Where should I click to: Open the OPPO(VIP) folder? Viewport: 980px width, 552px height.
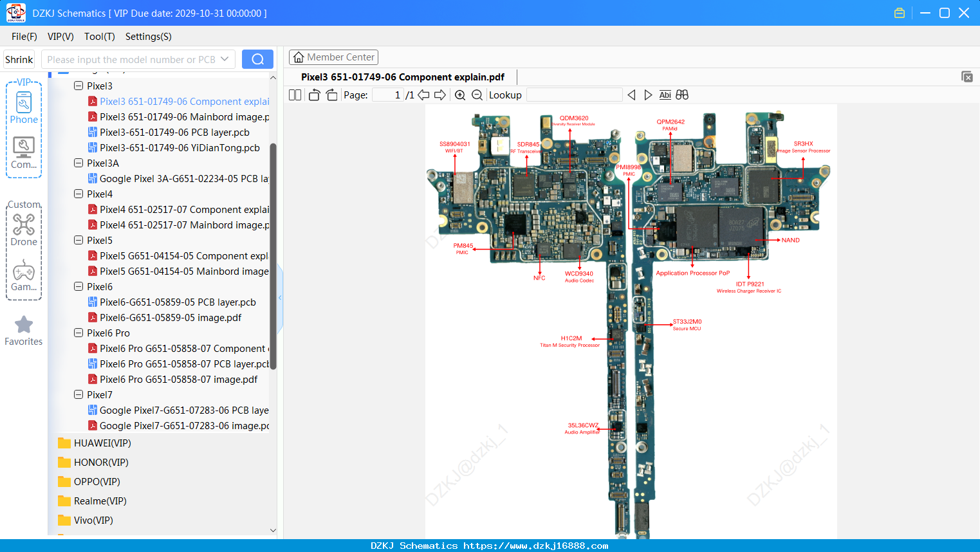coord(89,482)
